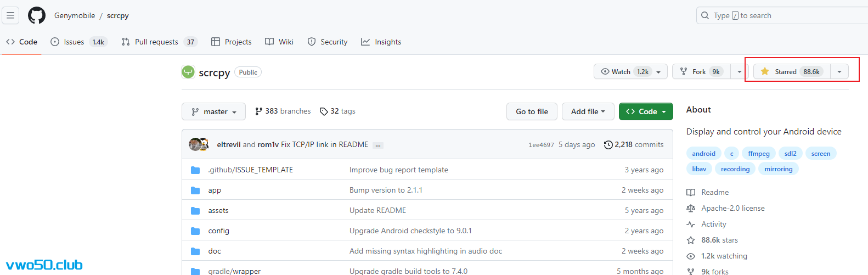Image resolution: width=868 pixels, height=275 pixels.
Task: Switch branch using master dropdown
Action: (x=213, y=112)
